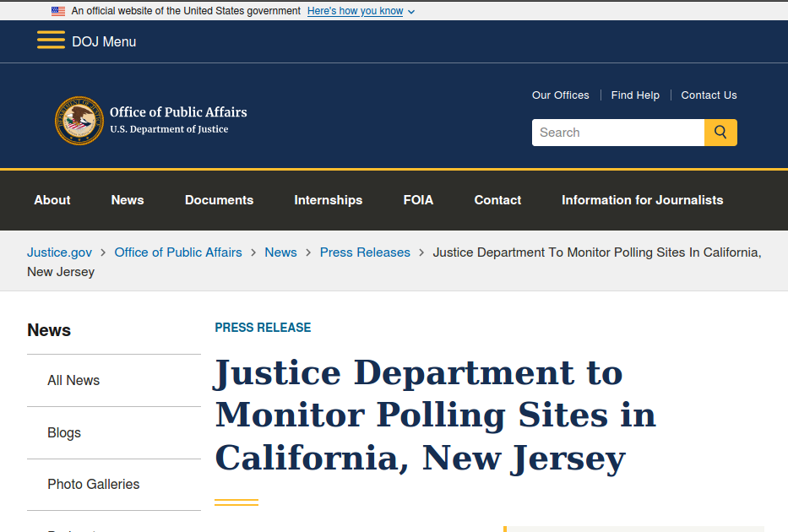This screenshot has height=532, width=788.
Task: Click the Our Offices link
Action: (x=560, y=95)
